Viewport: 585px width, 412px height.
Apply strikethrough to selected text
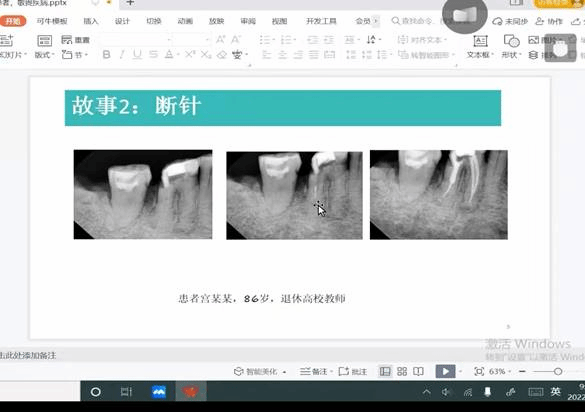[153, 55]
